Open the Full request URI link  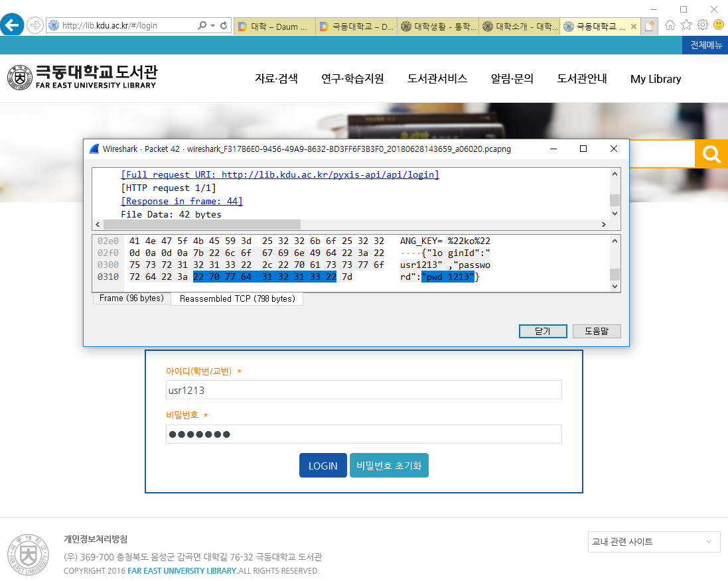coord(280,175)
